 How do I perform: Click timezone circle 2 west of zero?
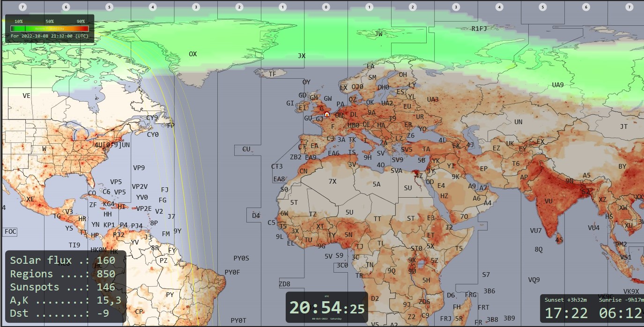(x=239, y=7)
